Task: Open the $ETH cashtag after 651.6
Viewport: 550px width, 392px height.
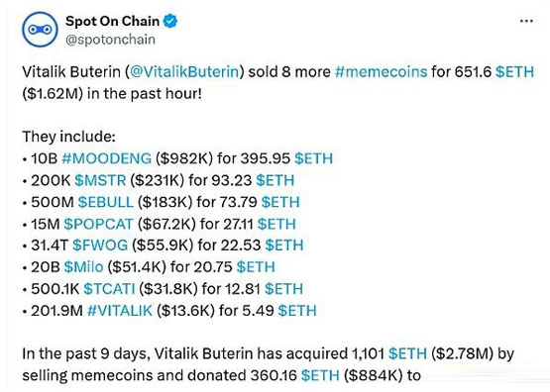Action: [514, 71]
